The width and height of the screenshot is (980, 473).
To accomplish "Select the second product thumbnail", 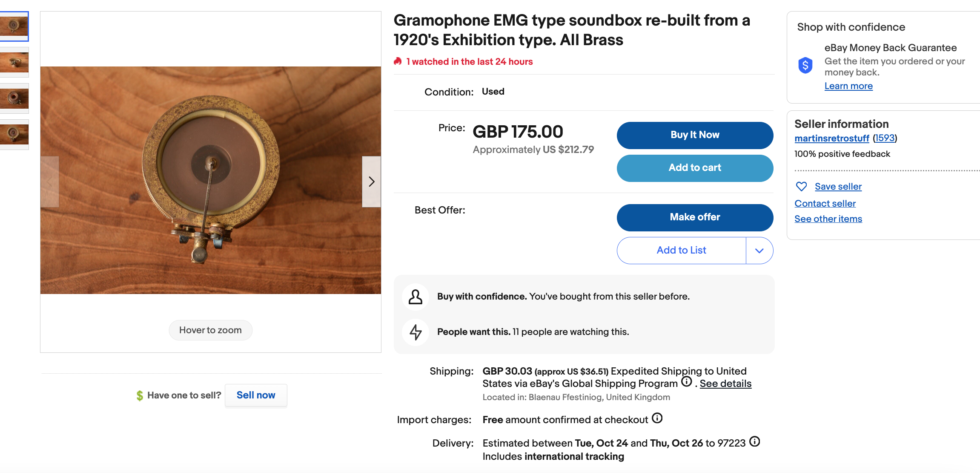I will click(14, 62).
